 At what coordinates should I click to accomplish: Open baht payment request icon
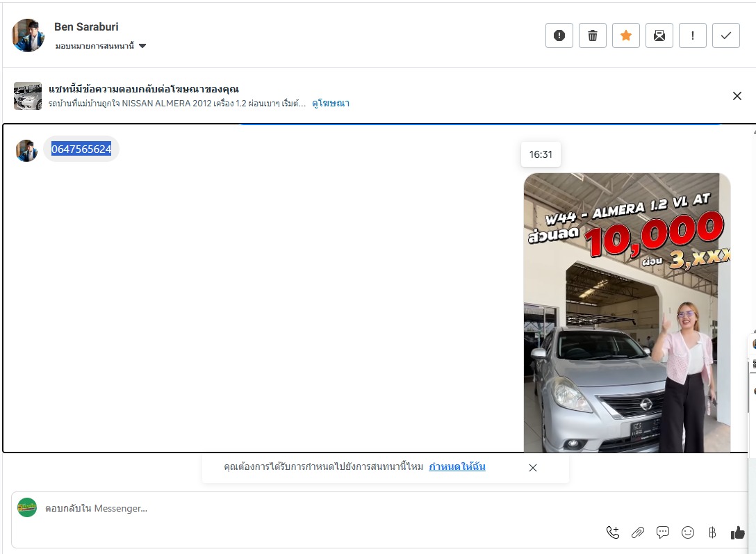click(712, 532)
